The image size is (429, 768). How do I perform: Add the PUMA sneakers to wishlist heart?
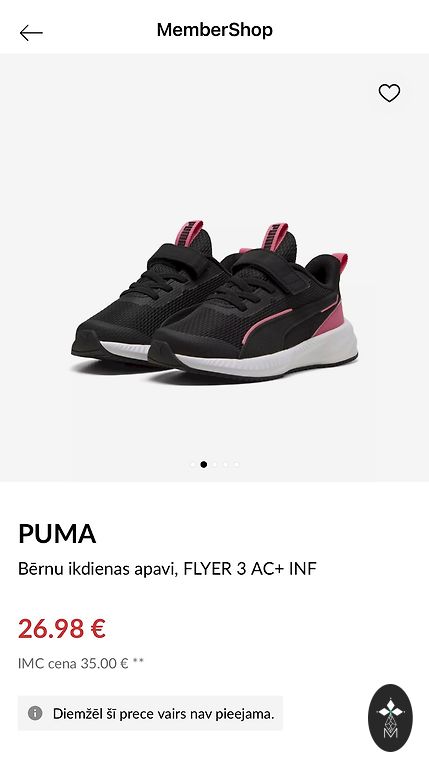pyautogui.click(x=389, y=93)
